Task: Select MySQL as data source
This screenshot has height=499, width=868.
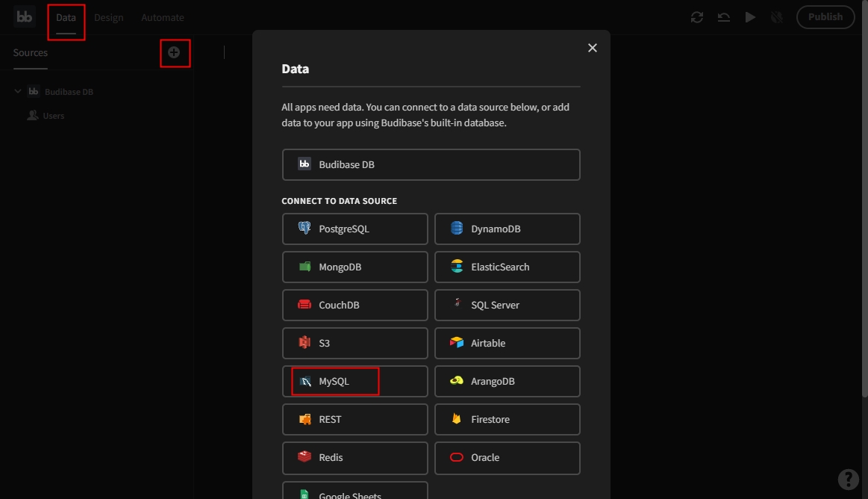Action: (355, 381)
